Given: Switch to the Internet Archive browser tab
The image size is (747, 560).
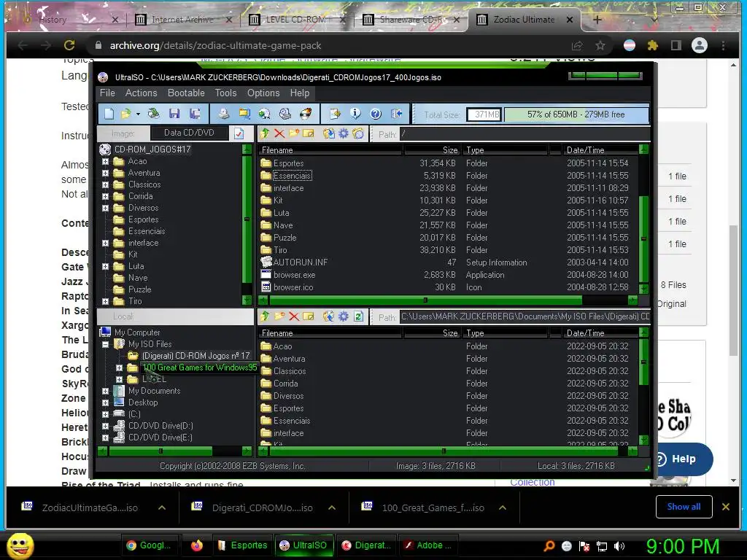Looking at the screenshot, I should tap(182, 20).
